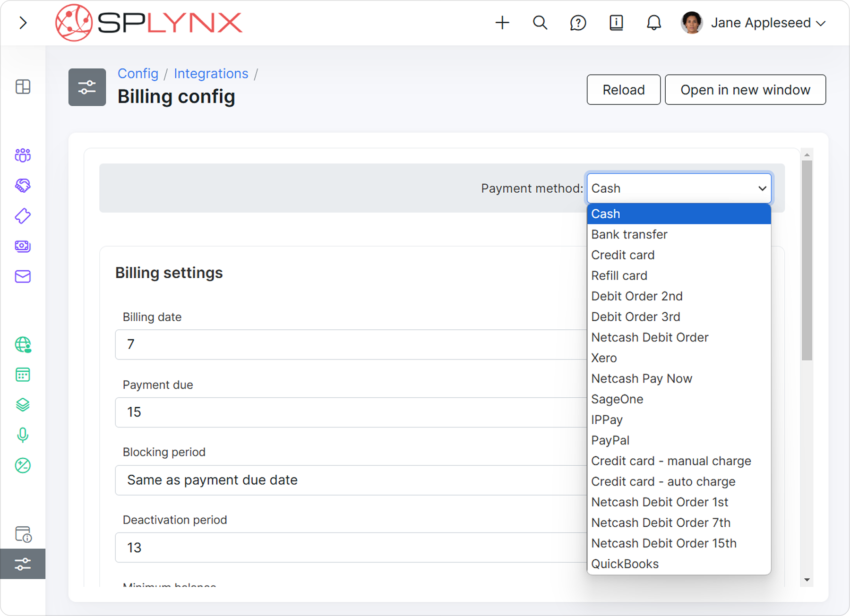Open the Messages envelope icon
850x616 pixels.
click(22, 277)
